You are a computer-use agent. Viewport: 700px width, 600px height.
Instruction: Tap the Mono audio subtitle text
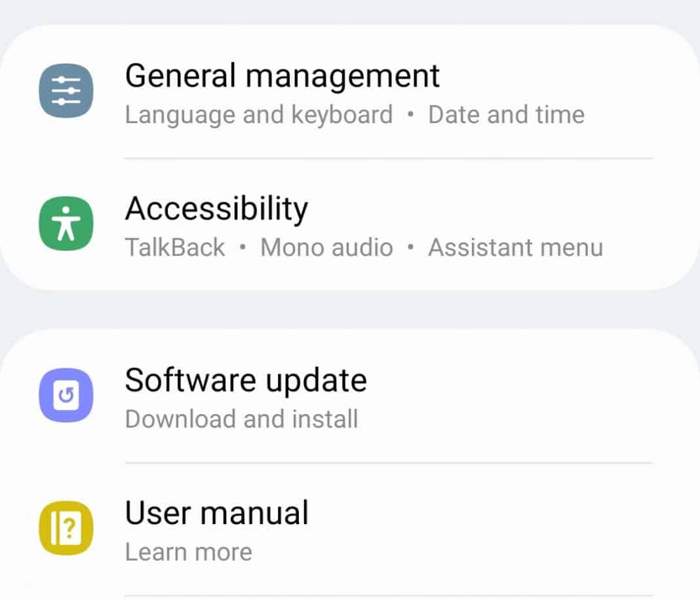click(x=326, y=248)
